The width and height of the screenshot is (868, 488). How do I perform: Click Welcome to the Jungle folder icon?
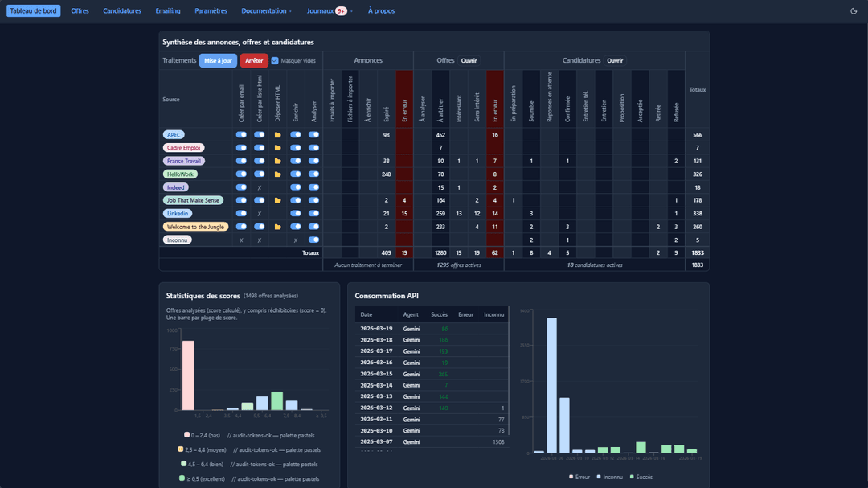(277, 228)
